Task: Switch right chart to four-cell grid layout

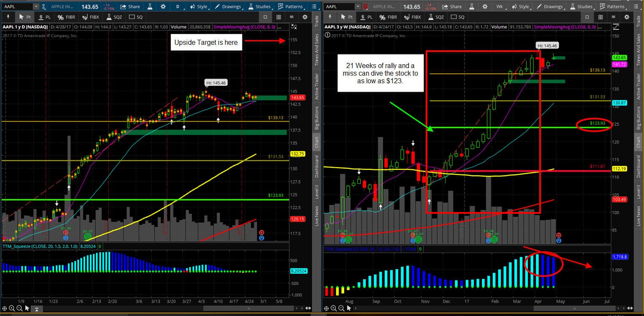Action: (x=600, y=17)
